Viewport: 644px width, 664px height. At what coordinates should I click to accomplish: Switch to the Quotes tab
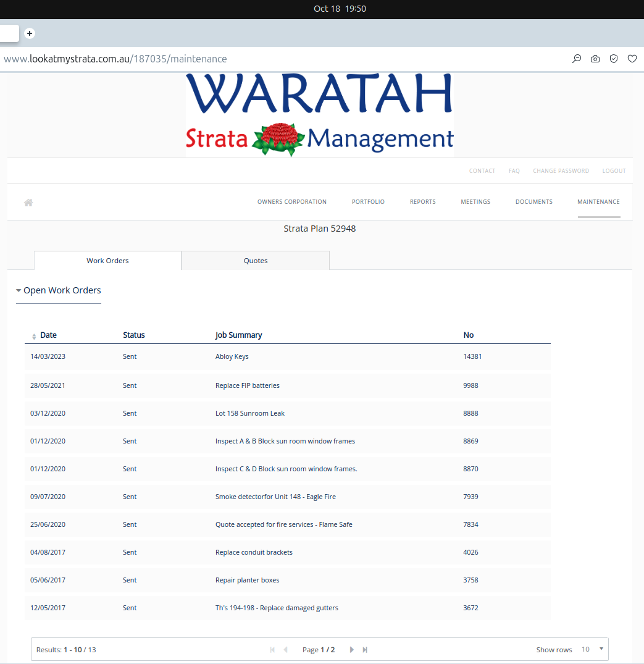(255, 261)
